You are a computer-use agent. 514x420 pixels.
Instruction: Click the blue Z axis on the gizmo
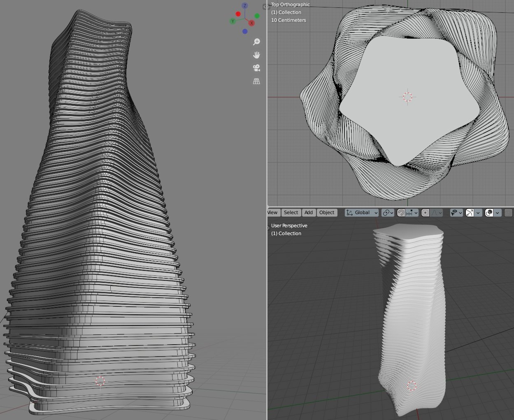pos(245,6)
